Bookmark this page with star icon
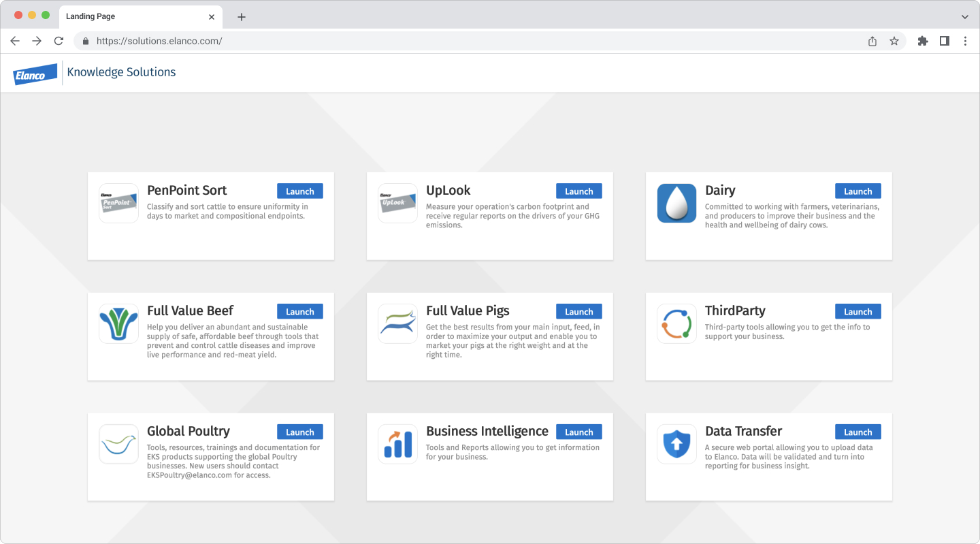The image size is (980, 544). point(894,41)
